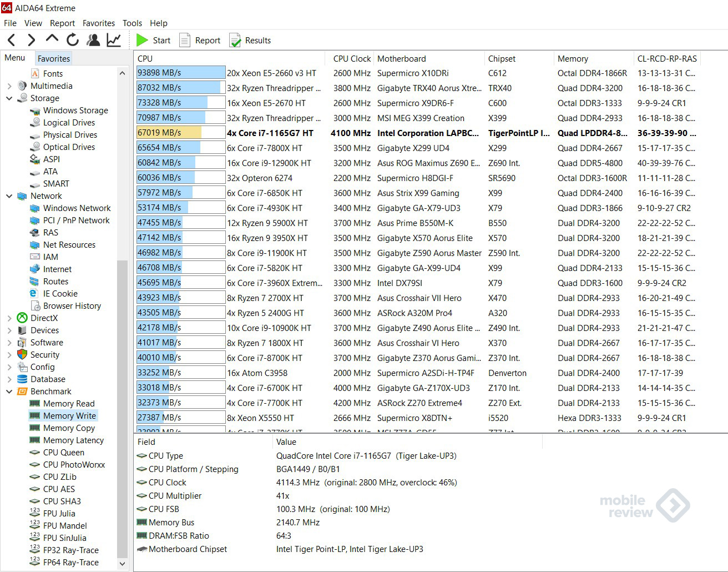This screenshot has width=728, height=572.
Task: Start the benchmark with green Start button
Action: tap(154, 40)
